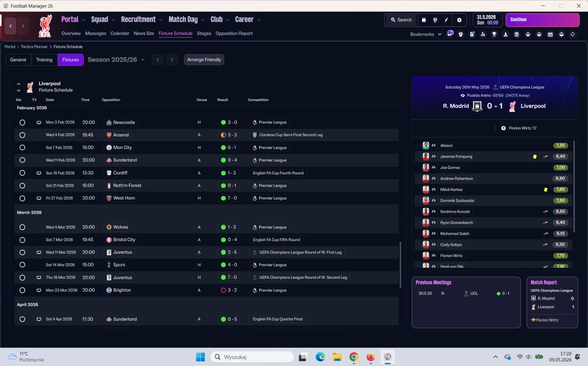
Task: Expand the Club menu dropdown
Action: [x=227, y=20]
